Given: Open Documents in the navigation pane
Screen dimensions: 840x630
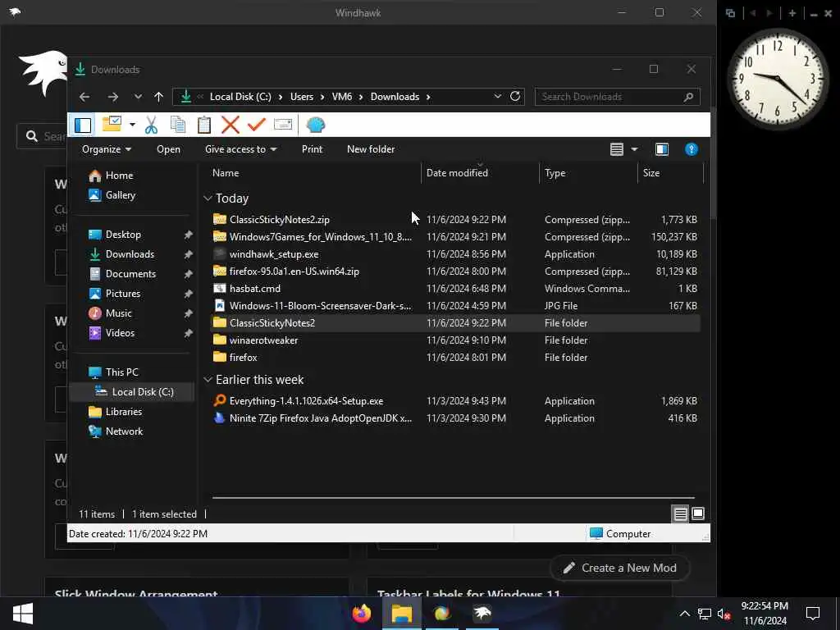Looking at the screenshot, I should coord(130,274).
